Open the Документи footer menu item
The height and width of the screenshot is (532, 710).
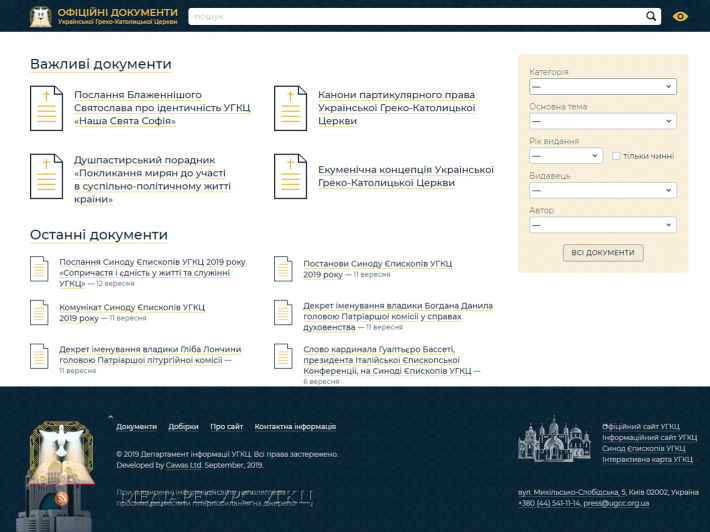click(x=136, y=427)
